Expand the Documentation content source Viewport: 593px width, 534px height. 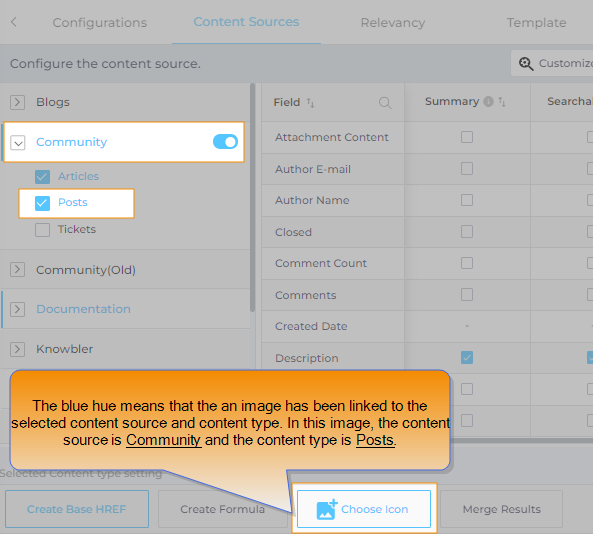[x=17, y=309]
